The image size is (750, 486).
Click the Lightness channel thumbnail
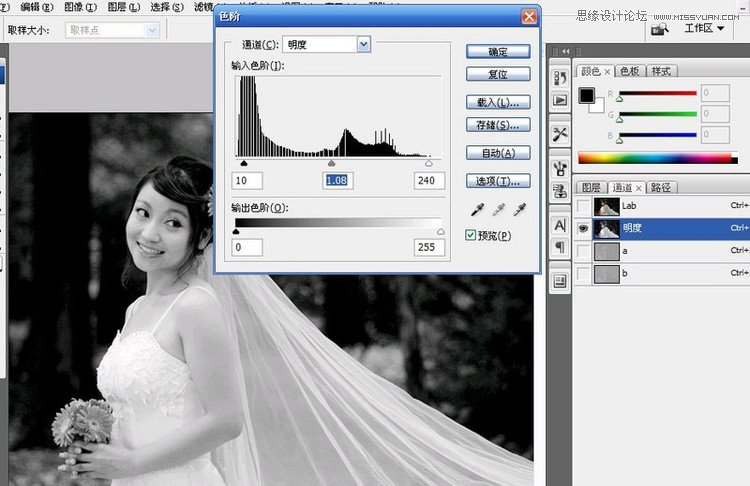coord(607,229)
